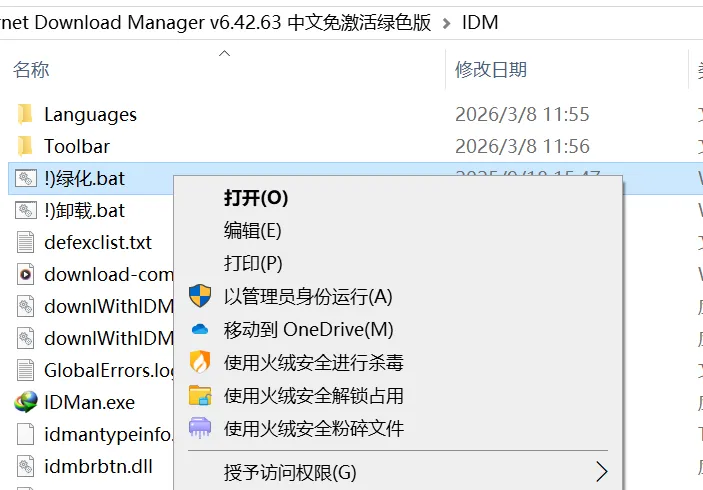Select the idmbrbtn.dll file
This screenshot has height=490, width=703.
click(98, 466)
